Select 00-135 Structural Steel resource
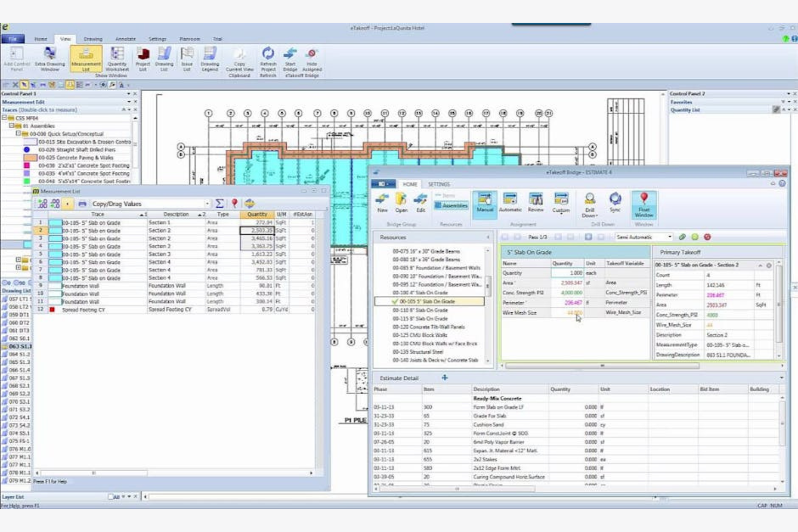Screen dimensions: 798x532 point(418,352)
